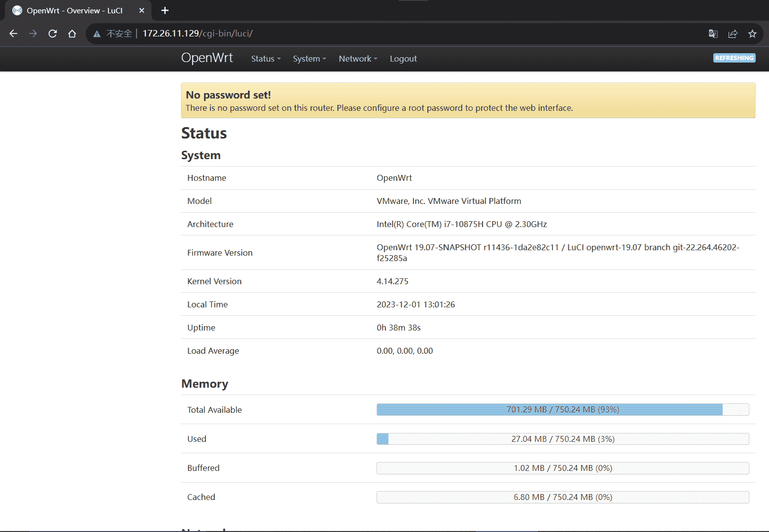Click the OpenWrt brand logo link

tap(207, 58)
